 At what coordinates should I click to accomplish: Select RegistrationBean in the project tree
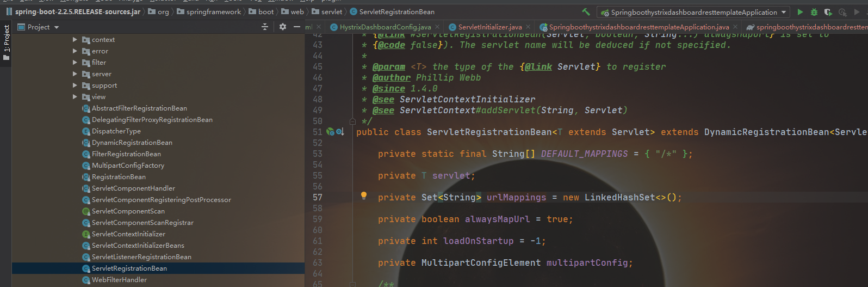coord(119,177)
